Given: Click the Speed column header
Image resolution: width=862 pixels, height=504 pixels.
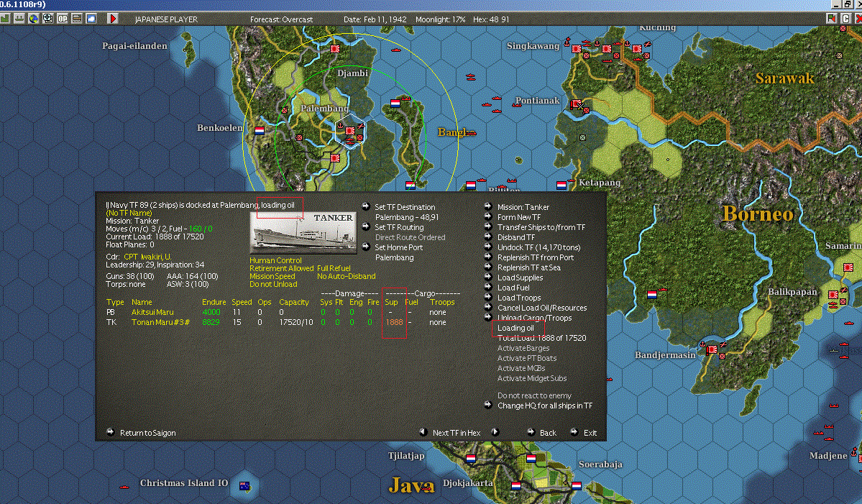Looking at the screenshot, I should (x=242, y=302).
